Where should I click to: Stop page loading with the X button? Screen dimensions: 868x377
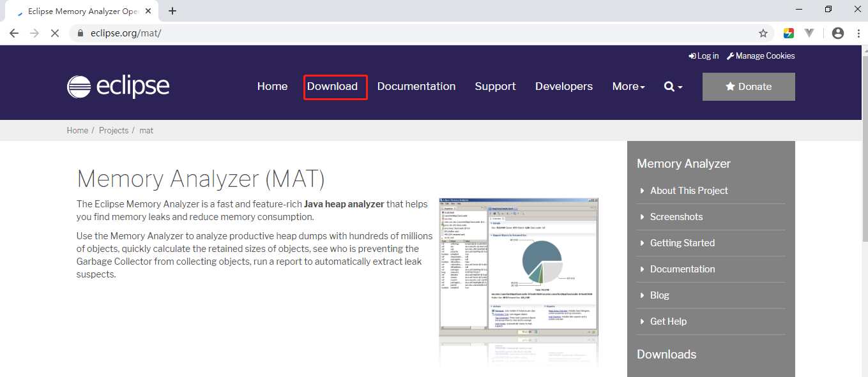pyautogui.click(x=55, y=33)
